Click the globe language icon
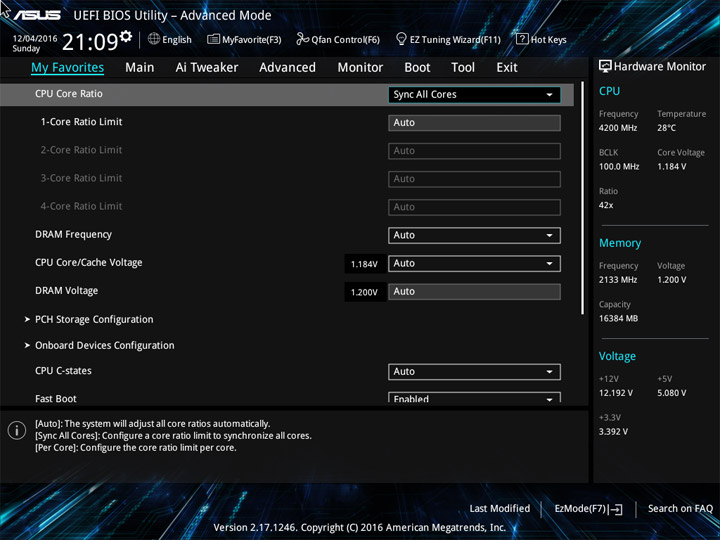The image size is (720, 540). click(x=154, y=39)
